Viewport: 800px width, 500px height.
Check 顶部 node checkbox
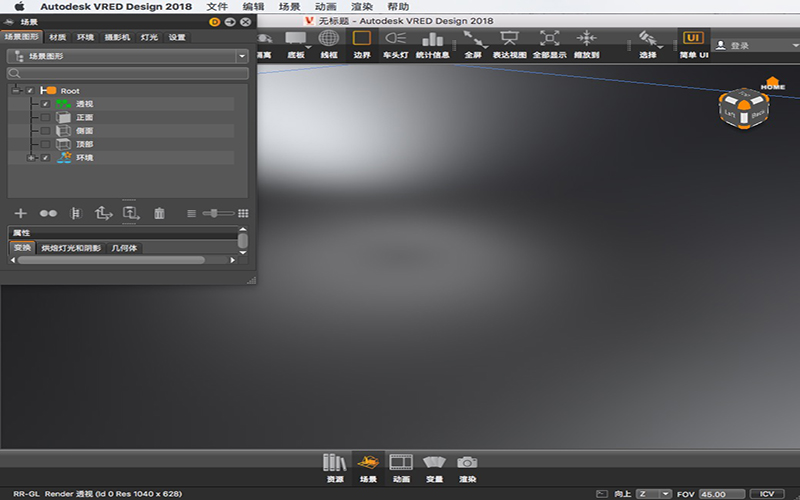click(x=45, y=144)
